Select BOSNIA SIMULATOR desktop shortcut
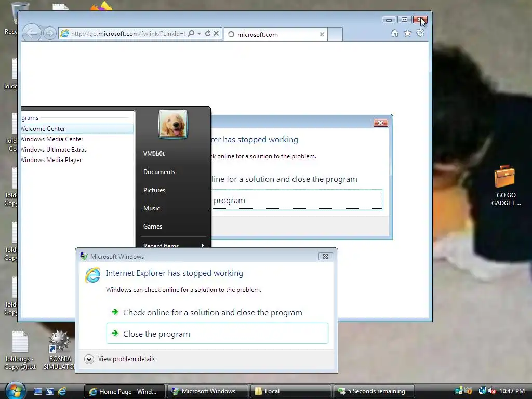 point(59,351)
